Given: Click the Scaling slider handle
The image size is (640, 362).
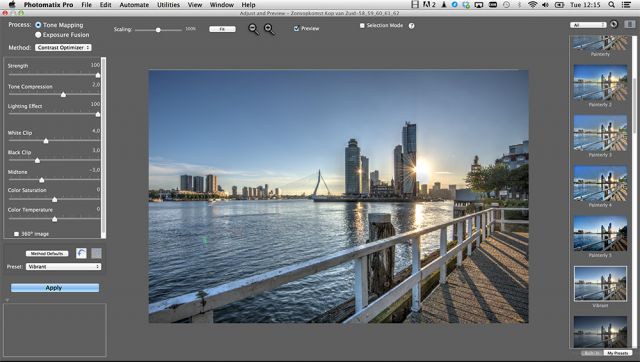Looking at the screenshot, I should tap(158, 30).
